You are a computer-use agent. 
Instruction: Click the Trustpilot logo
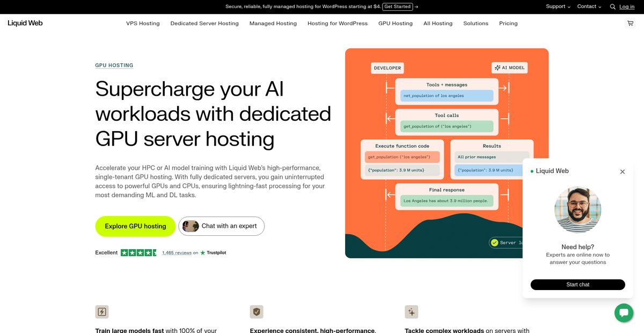tap(213, 253)
